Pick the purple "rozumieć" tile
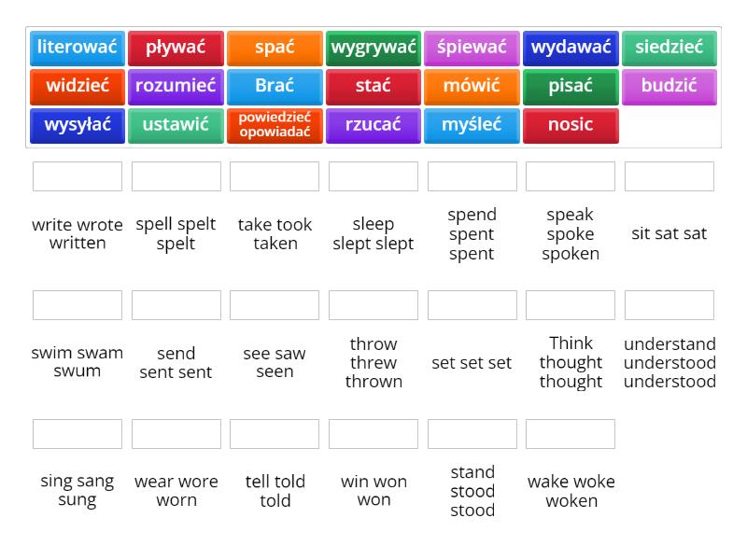This screenshot has width=747, height=560. pos(176,86)
